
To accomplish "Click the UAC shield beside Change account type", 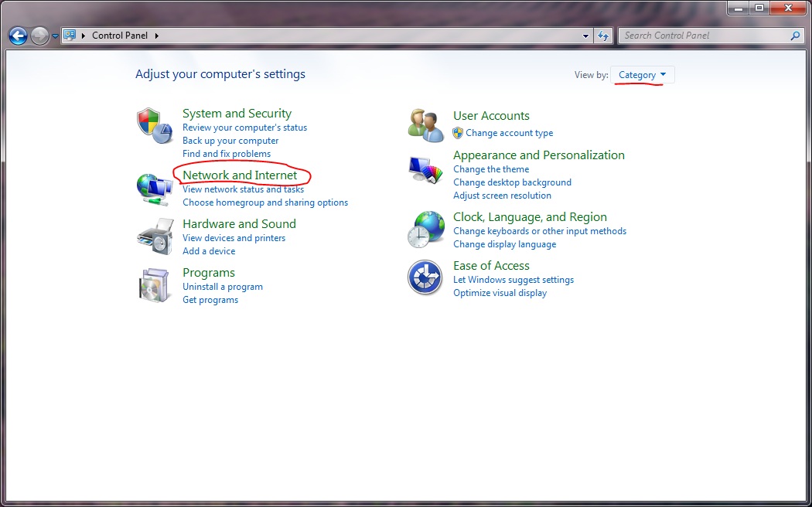I will [x=458, y=133].
